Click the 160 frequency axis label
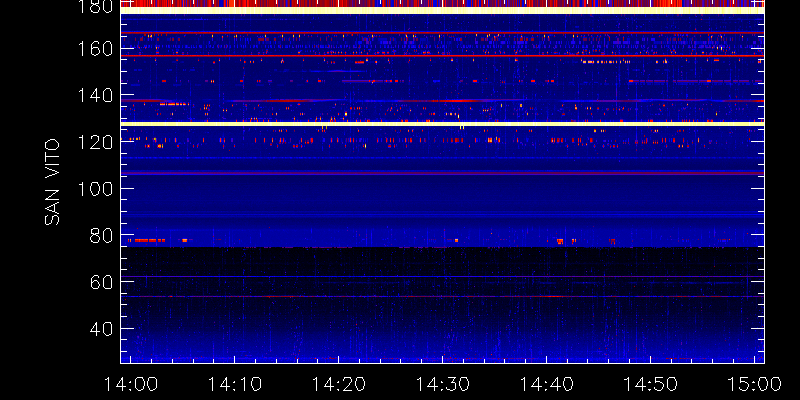 click(x=94, y=49)
